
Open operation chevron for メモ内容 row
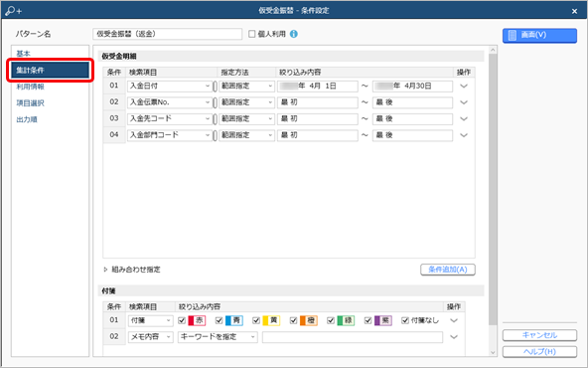pyautogui.click(x=454, y=337)
